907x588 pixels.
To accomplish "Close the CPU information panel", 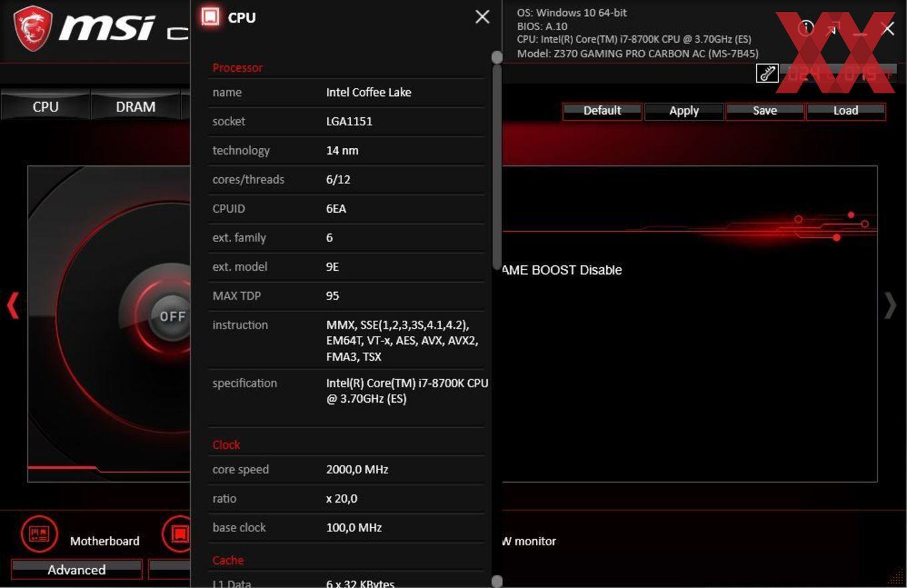I will (x=482, y=17).
